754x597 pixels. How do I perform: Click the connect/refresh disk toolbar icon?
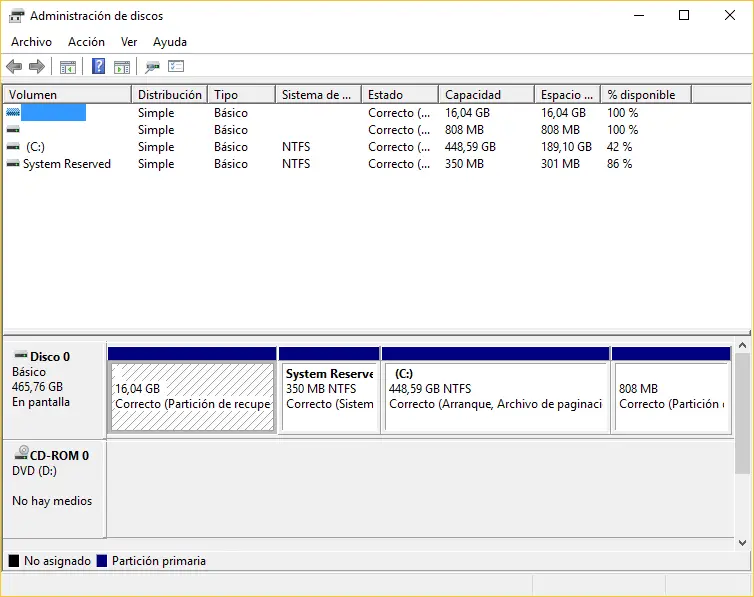pyautogui.click(x=152, y=67)
